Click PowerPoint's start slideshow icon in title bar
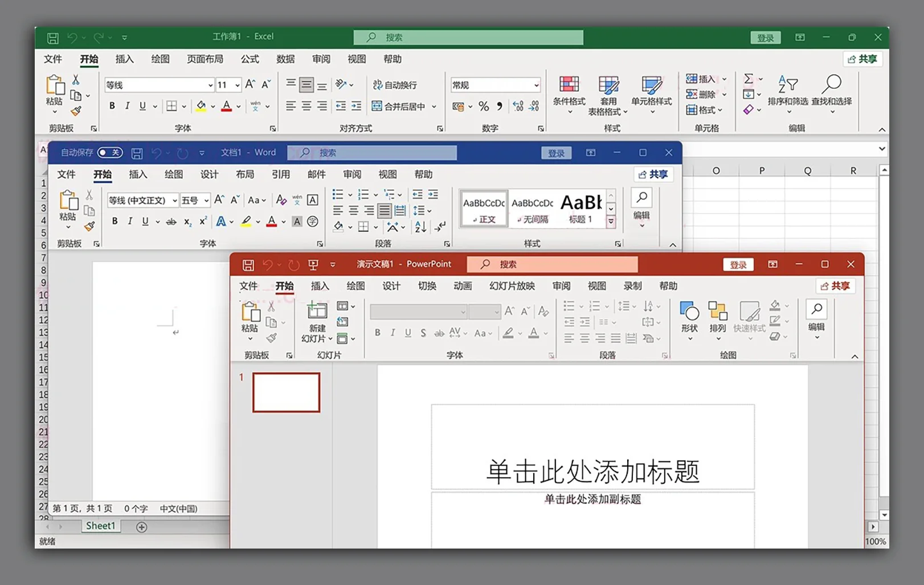924x585 pixels. [313, 264]
